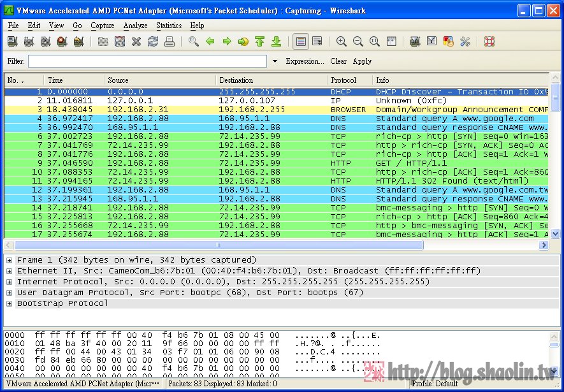Screen dimensions: 564x392
Task: Open the Edit menu
Action: (x=34, y=25)
